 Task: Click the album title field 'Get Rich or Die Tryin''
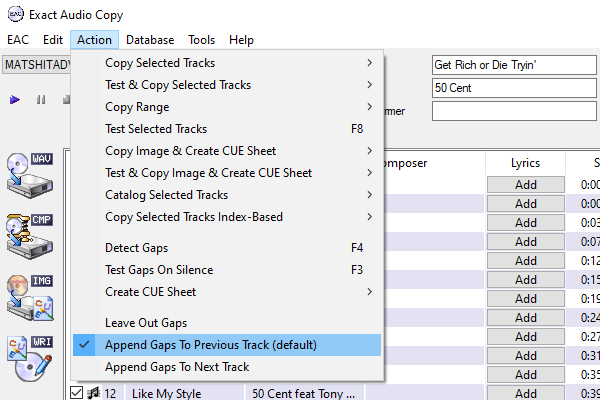pos(513,65)
